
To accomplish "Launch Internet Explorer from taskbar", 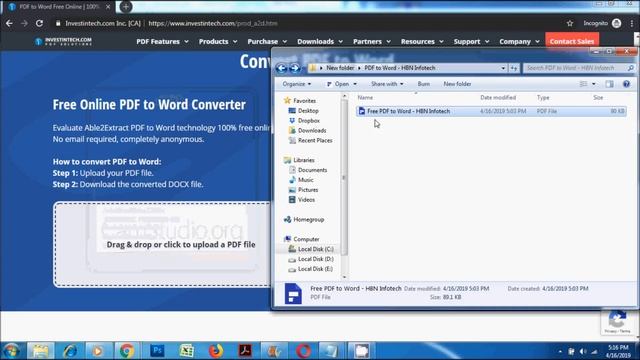I will click(69, 351).
